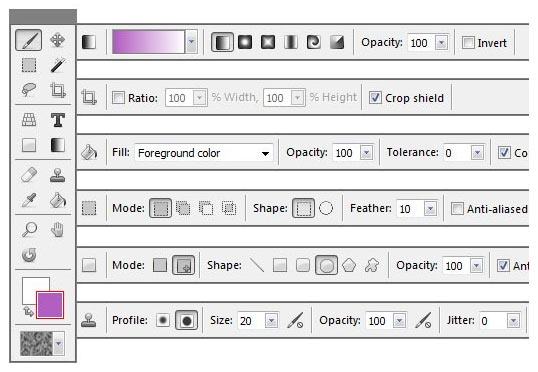Choose the Lasso selection tool

29,90
